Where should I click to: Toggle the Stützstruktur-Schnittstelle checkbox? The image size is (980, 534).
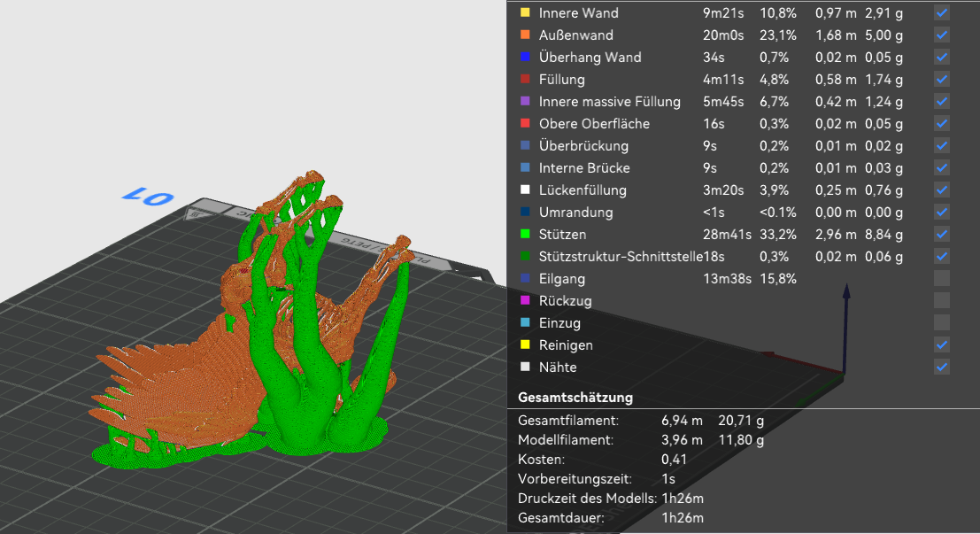pyautogui.click(x=942, y=256)
